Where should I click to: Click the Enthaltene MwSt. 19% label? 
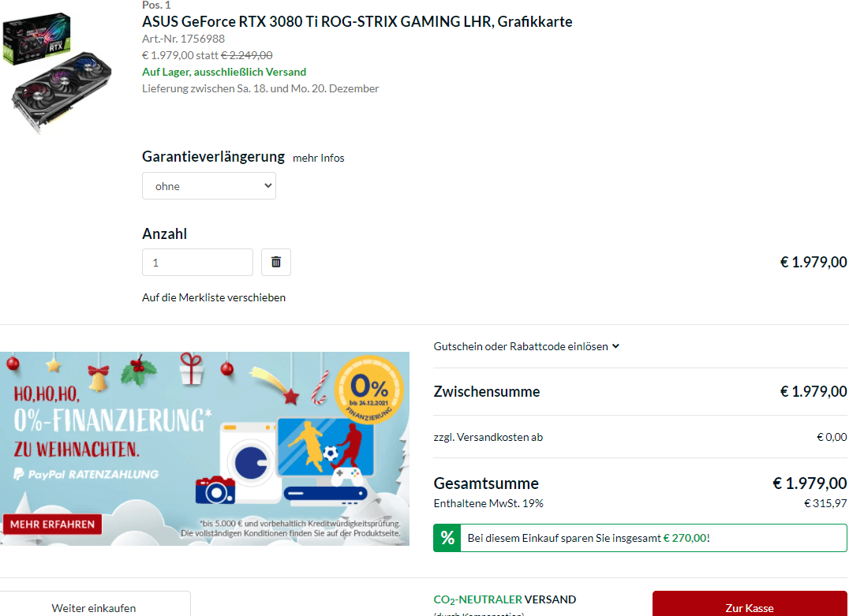tap(488, 503)
